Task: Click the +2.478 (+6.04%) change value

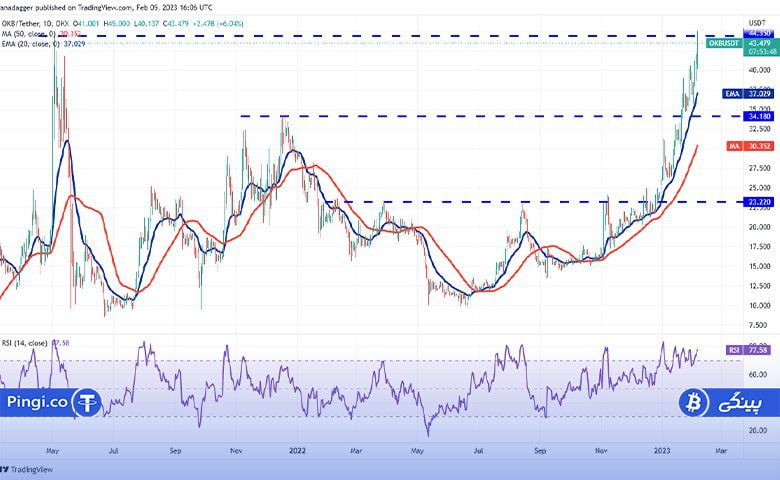Action: click(x=217, y=23)
